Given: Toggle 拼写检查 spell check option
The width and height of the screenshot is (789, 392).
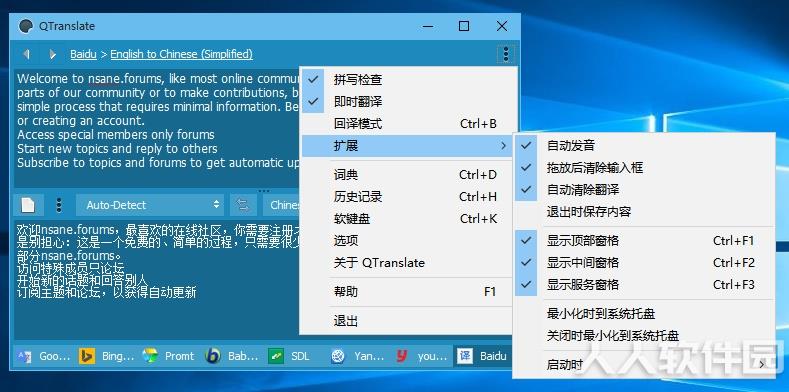Looking at the screenshot, I should click(x=408, y=80).
